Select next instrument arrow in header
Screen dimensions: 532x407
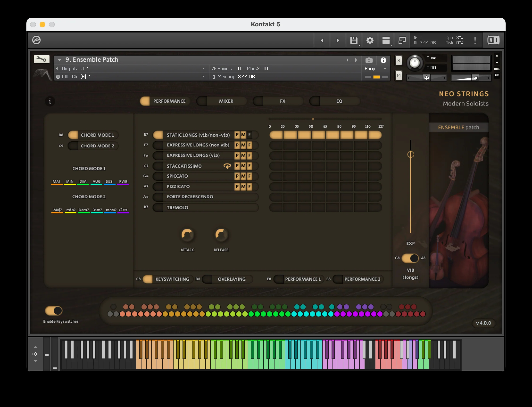pos(356,60)
